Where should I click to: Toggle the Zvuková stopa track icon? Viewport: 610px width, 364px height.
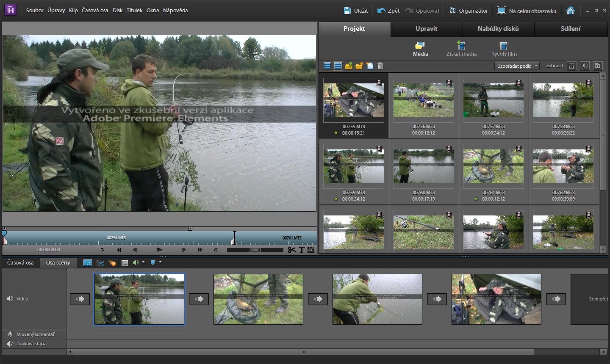[10, 344]
